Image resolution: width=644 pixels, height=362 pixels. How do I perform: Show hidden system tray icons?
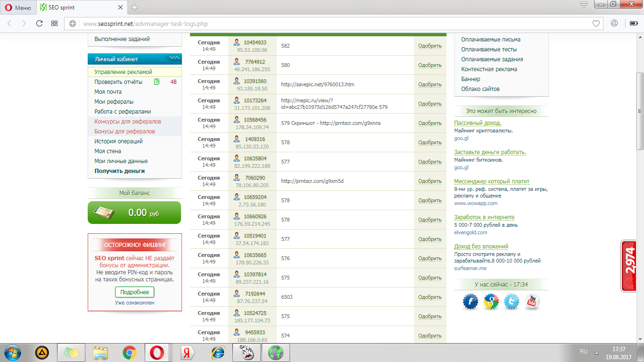tap(596, 353)
